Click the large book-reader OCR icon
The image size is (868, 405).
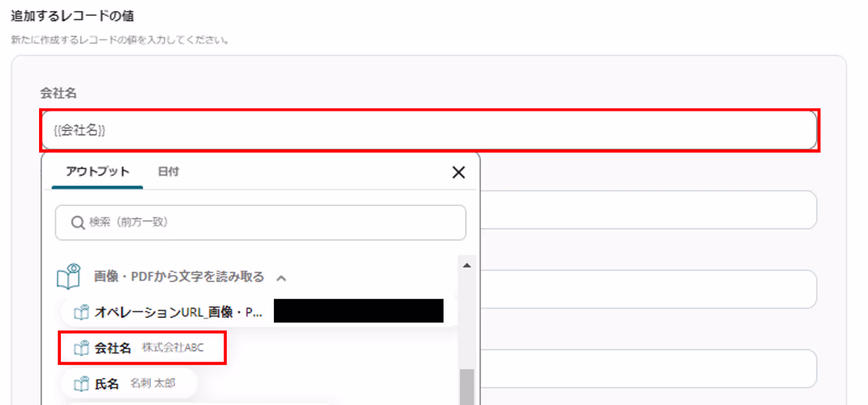[69, 276]
